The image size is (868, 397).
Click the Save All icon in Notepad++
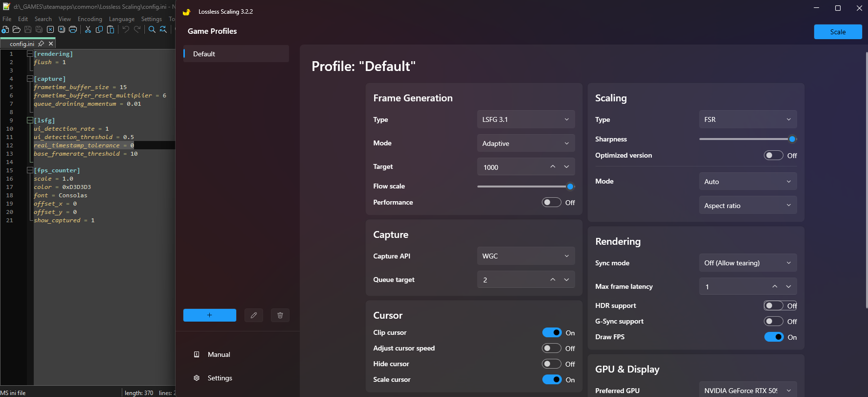(39, 29)
